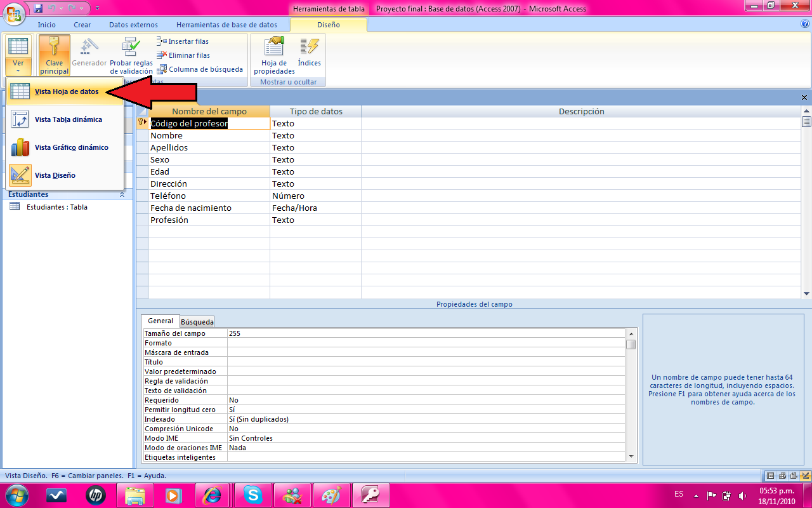The image size is (812, 508).
Task: Open Skype from the taskbar
Action: [x=252, y=495]
